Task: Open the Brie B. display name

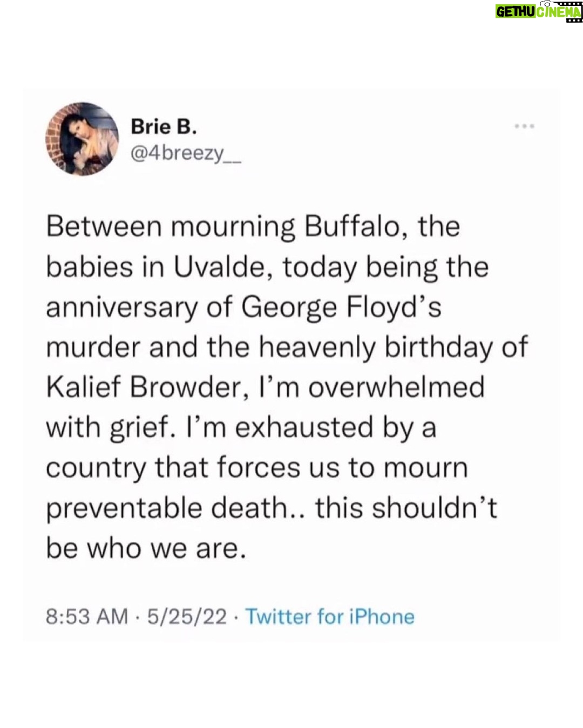Action: (164, 128)
